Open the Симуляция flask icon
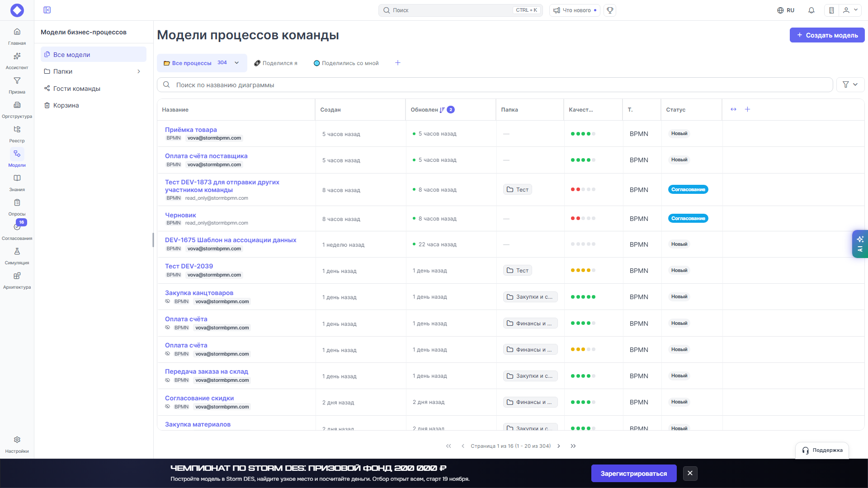 pos(17,251)
